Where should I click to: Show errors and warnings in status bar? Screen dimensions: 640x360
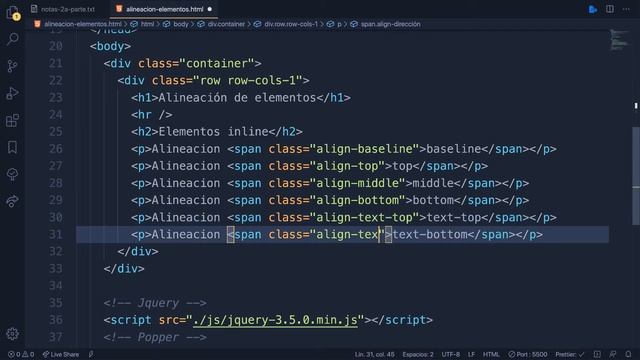click(x=21, y=354)
